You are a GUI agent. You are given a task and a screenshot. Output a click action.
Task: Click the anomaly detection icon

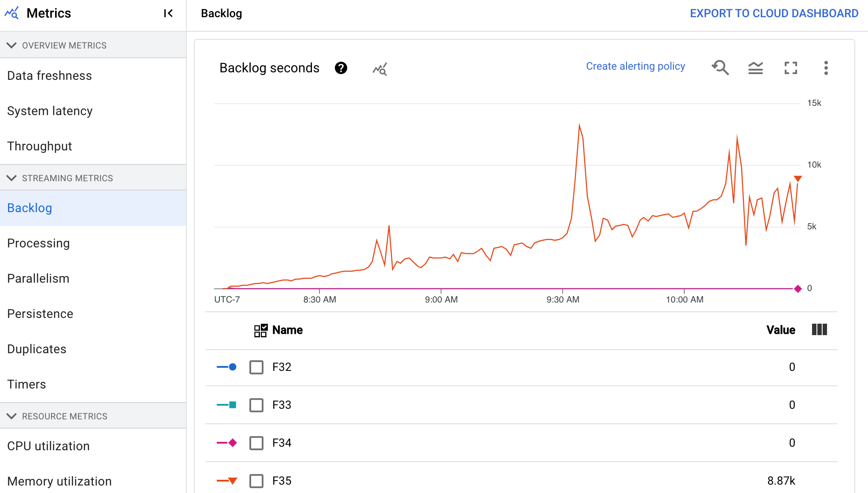point(379,68)
